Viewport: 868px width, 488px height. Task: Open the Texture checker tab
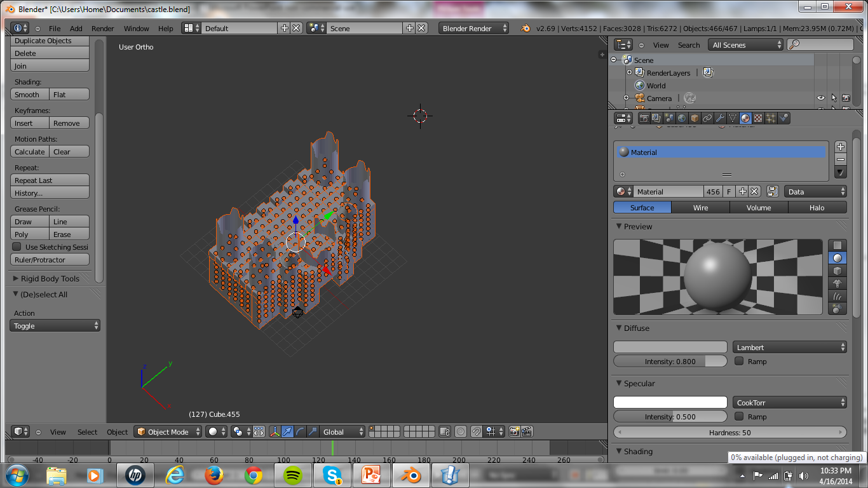757,118
